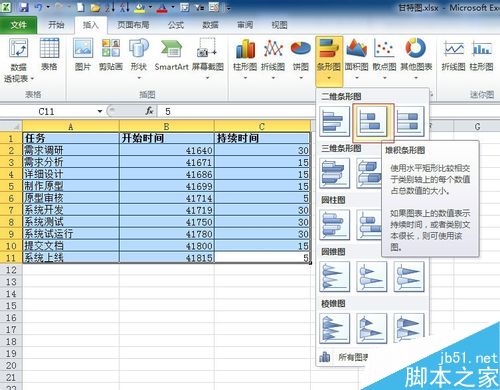Open the Pie chart (饼图) menu
This screenshot has width=500, height=390.
point(300,58)
